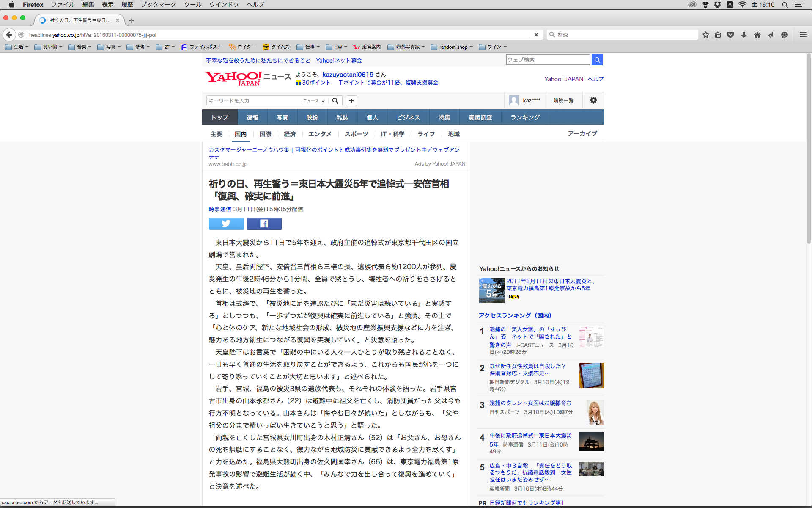The height and width of the screenshot is (508, 812).
Task: Share article via Facebook button
Action: pyautogui.click(x=264, y=224)
